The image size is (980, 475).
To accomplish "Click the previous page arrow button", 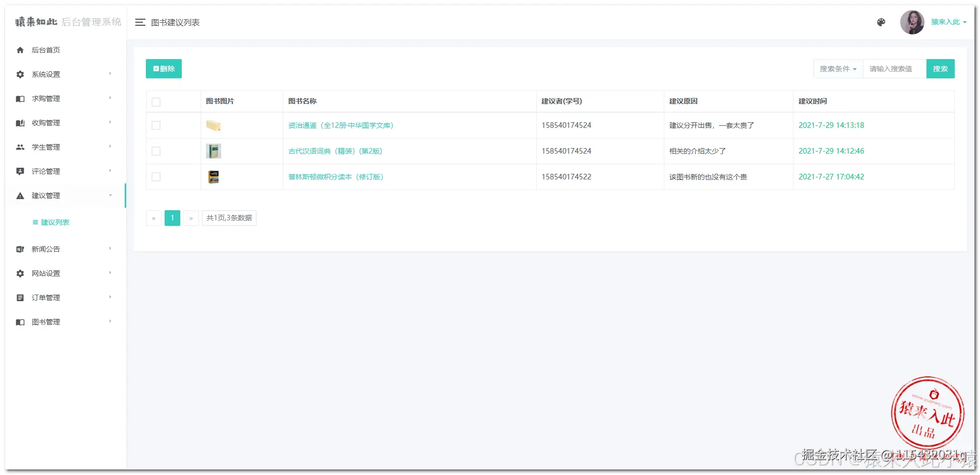I will [154, 218].
